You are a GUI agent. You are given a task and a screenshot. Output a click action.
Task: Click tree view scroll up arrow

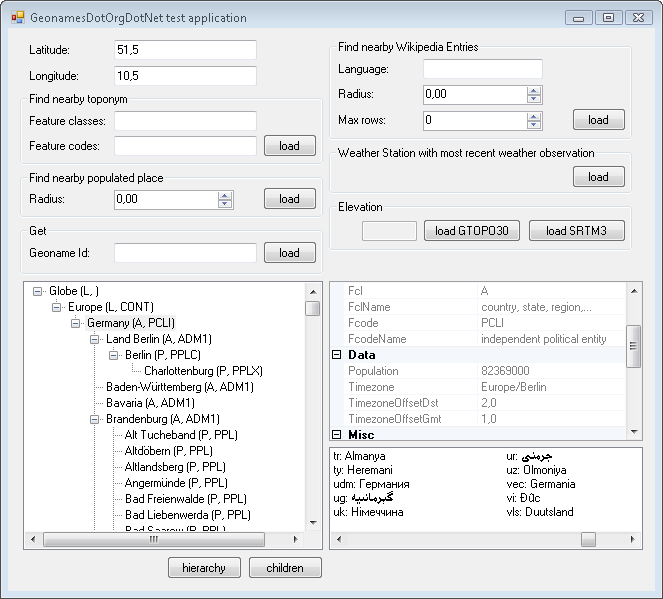click(x=313, y=292)
